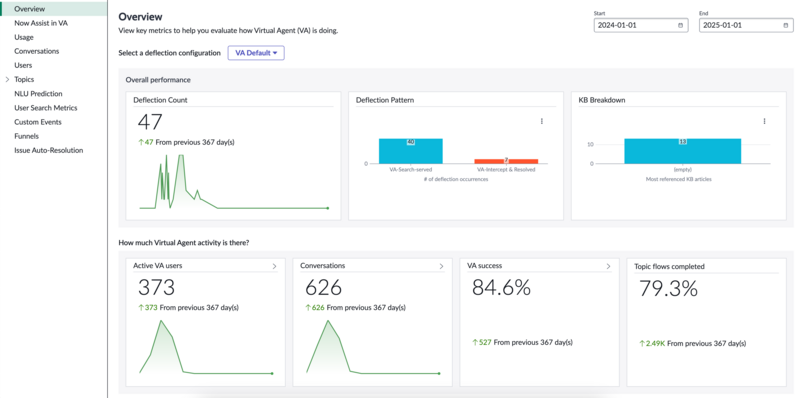The height and width of the screenshot is (398, 800).
Task: Click the VA success card title
Action: [485, 266]
